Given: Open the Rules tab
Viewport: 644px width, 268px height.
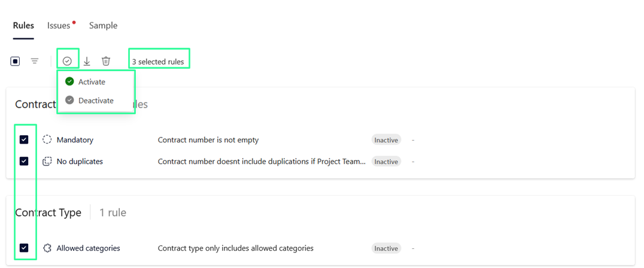Looking at the screenshot, I should click(23, 26).
